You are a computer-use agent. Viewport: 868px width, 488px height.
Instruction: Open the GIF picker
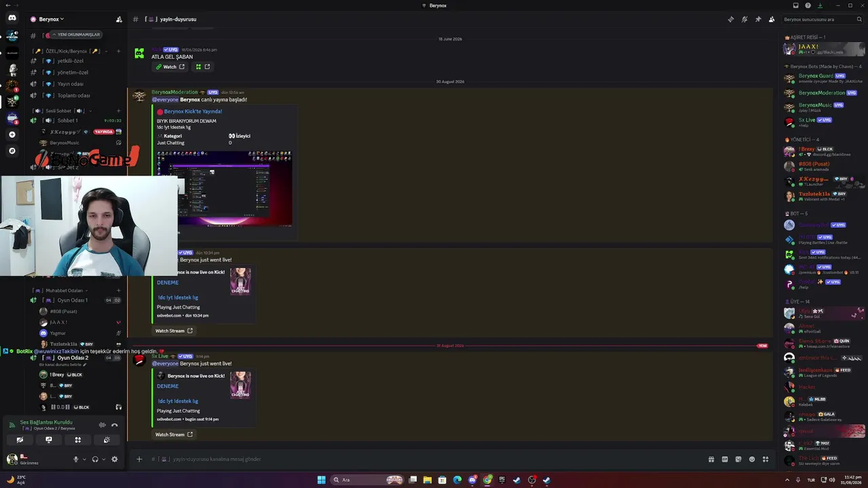[x=725, y=459]
